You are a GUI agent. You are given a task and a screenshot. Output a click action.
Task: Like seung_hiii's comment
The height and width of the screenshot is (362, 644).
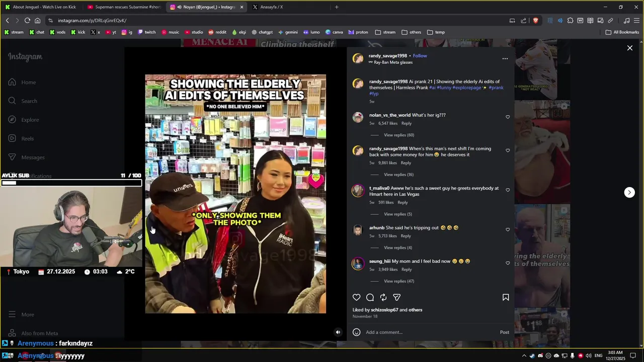tap(508, 263)
